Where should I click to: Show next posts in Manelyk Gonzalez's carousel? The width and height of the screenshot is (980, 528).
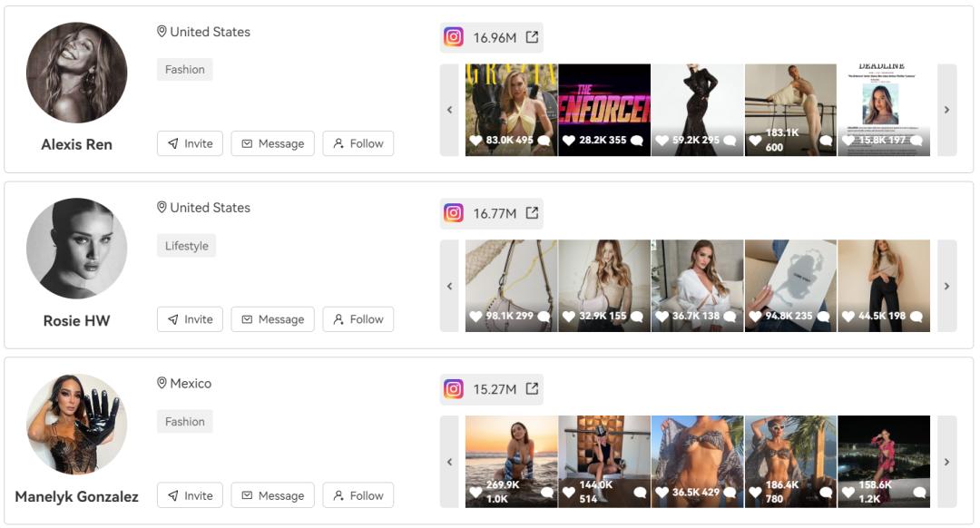pos(946,462)
